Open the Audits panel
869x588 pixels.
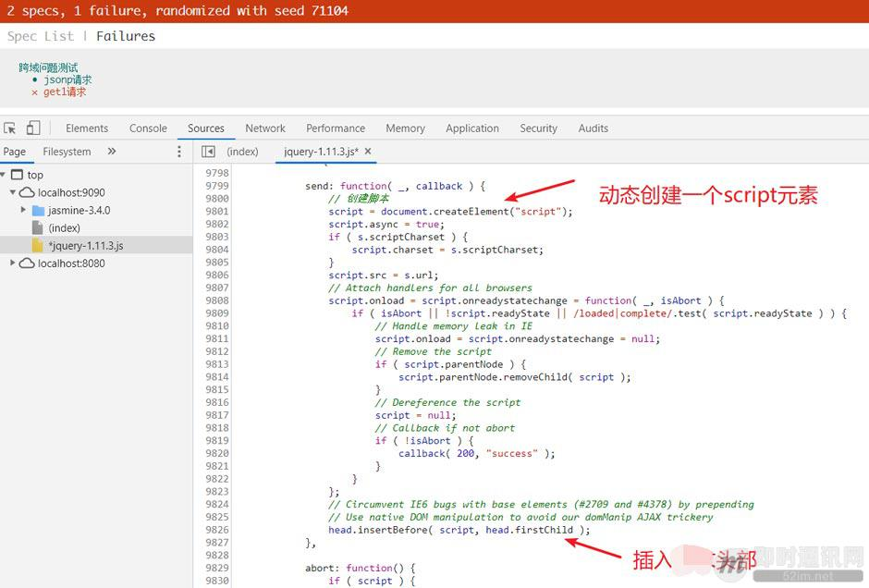click(x=593, y=128)
